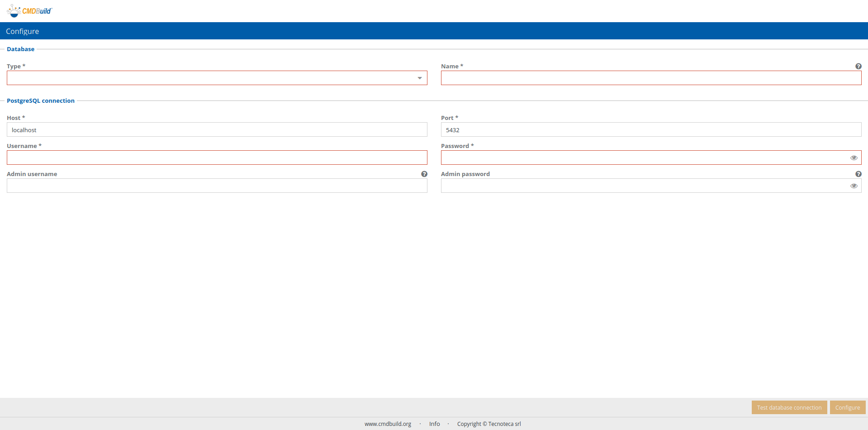
Task: Open the Info link in footer
Action: tap(434, 424)
